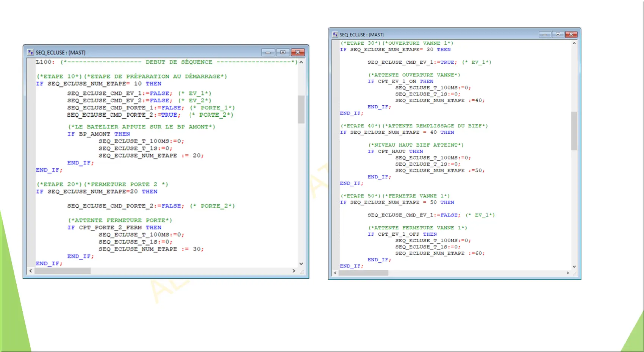
Task: Click line 'SEQ_ECLUSE_CMD_PORTE_1:=FALSE;'
Action: pos(126,108)
